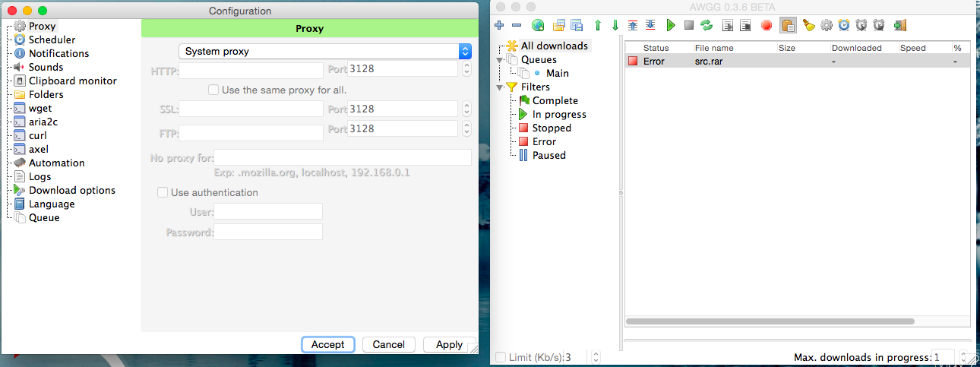Select the src.rar download row
Screen dimensions: 980x367
798,62
